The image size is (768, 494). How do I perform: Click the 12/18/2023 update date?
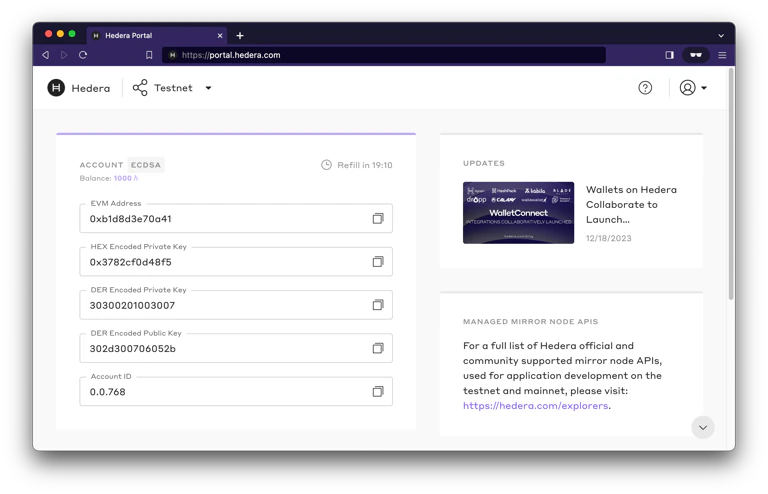coord(608,238)
